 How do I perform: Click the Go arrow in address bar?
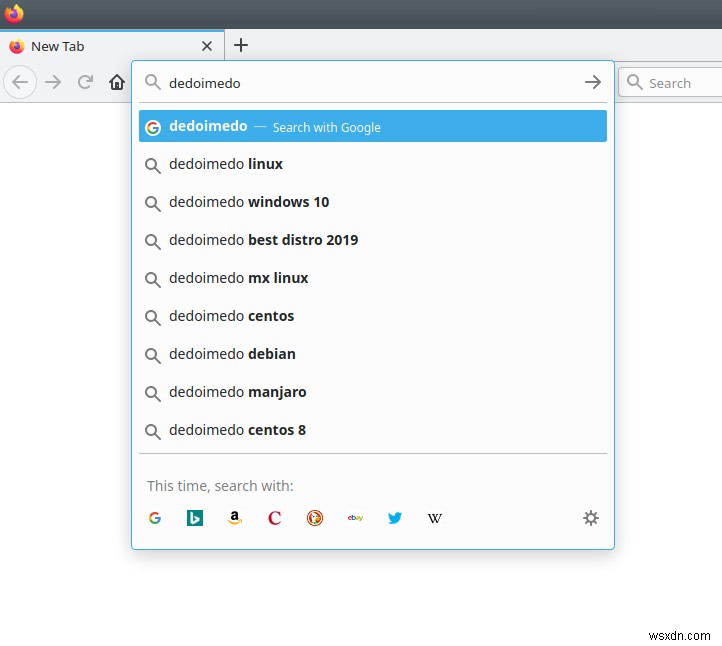[593, 82]
